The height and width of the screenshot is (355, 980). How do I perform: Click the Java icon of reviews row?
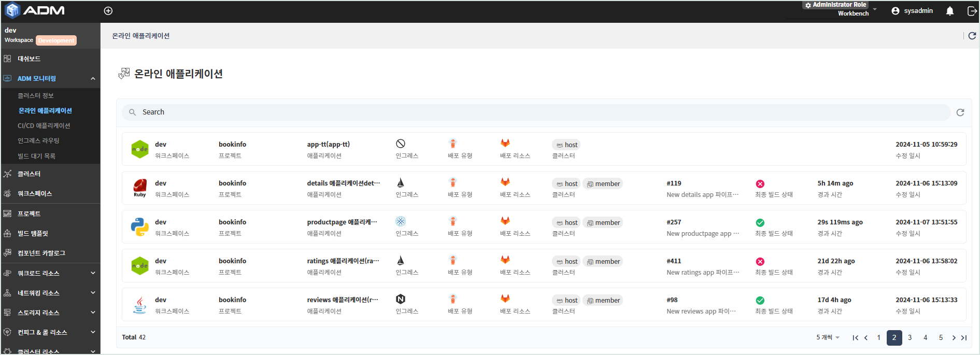139,305
